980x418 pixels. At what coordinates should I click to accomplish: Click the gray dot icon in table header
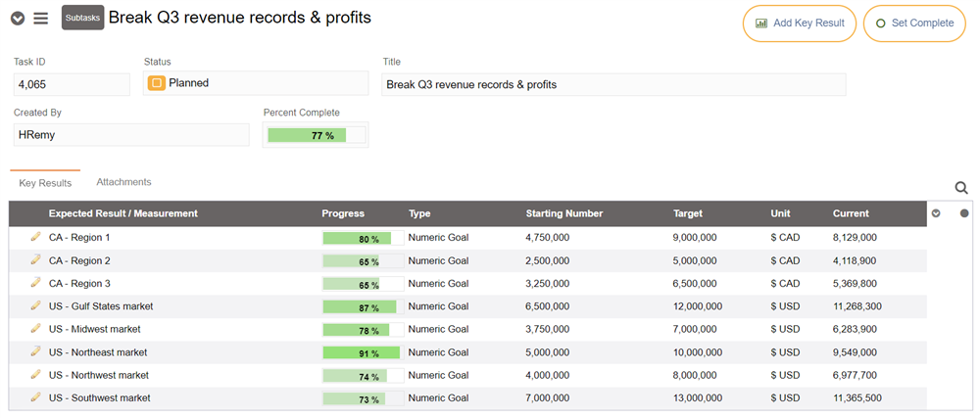[964, 213]
